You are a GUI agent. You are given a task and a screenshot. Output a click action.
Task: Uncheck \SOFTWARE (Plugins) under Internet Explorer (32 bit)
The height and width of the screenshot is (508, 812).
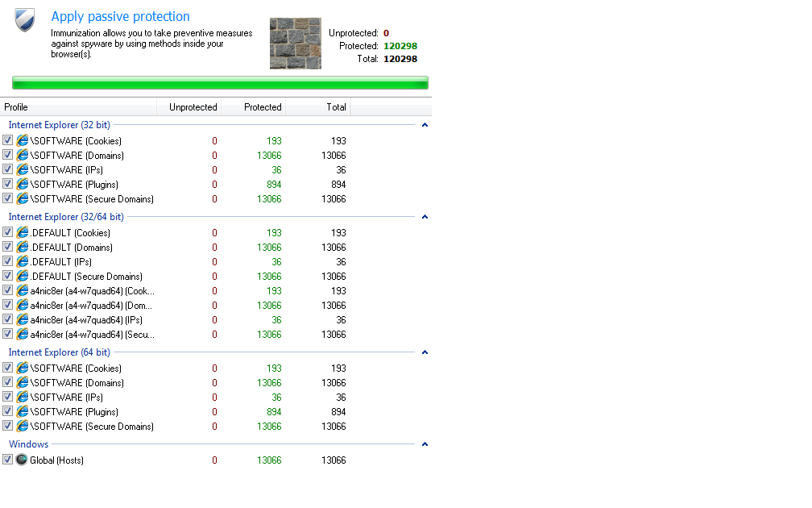click(x=8, y=184)
